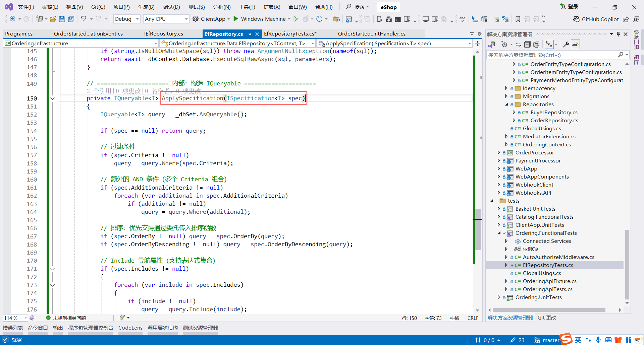Screen dimensions: 644x345
Task: Open GitHub Copilot from the toolbar
Action: [x=596, y=19]
